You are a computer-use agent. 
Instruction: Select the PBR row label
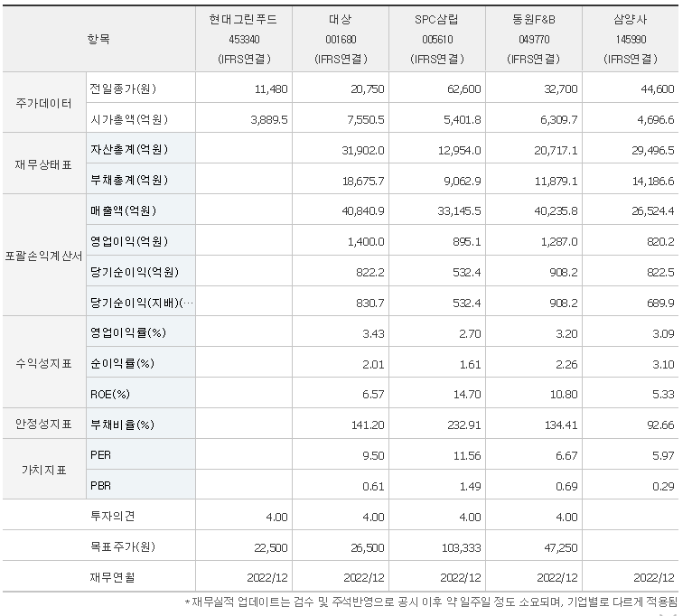(x=100, y=486)
